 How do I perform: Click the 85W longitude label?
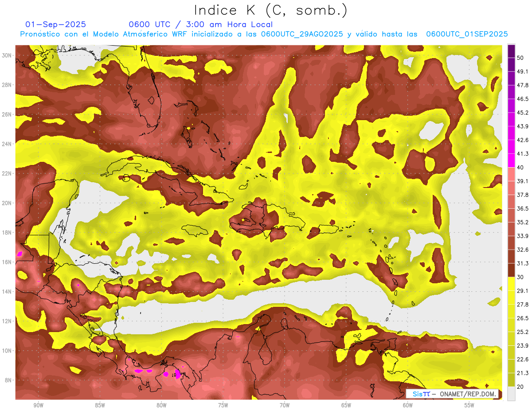click(x=100, y=405)
